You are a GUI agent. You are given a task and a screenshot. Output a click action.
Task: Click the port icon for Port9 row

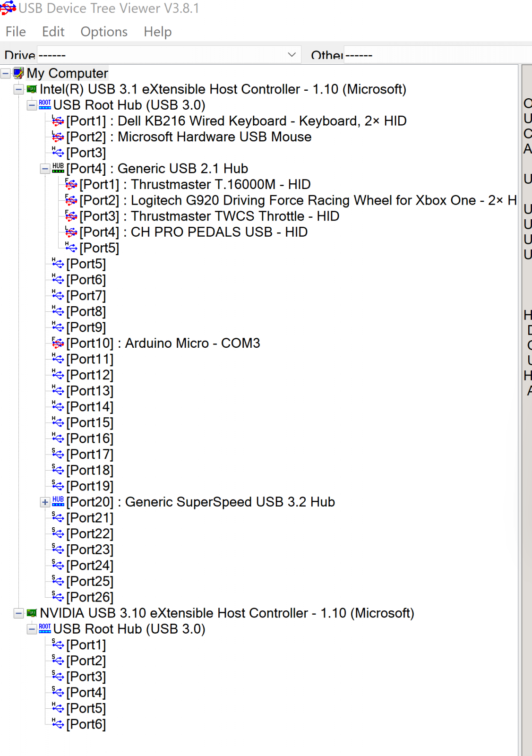[58, 327]
